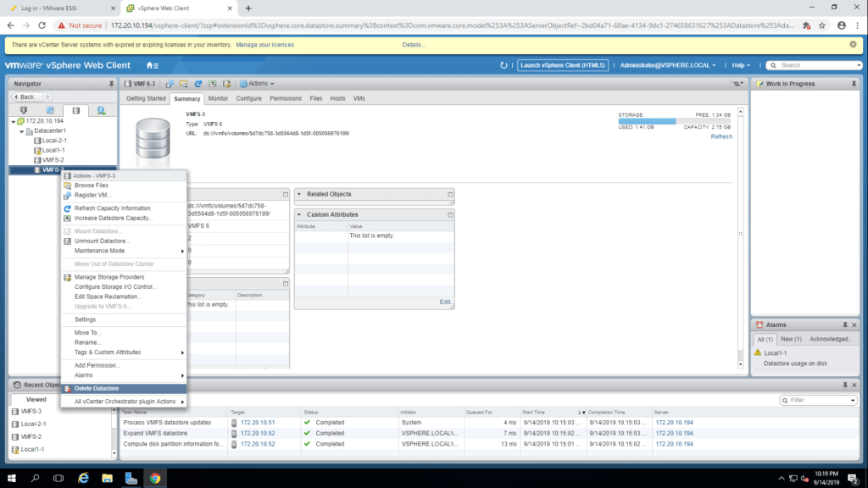Switch to the Configure tab
868x488 pixels.
point(248,98)
